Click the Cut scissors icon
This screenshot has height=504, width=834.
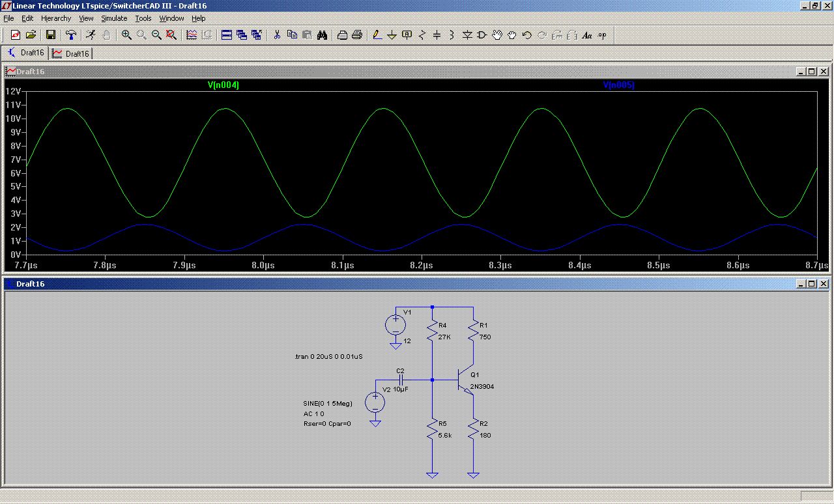coord(277,35)
